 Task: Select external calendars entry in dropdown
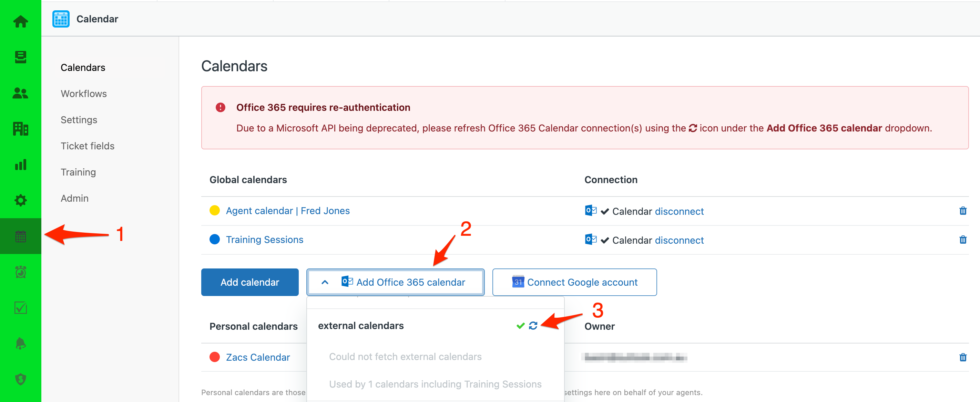click(361, 326)
